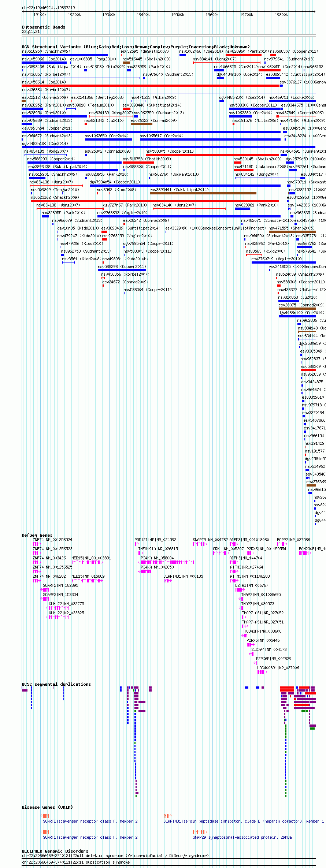Select variant nsv1006835 (Pang2010)
Screen dimensions: 326x868
(71, 63)
